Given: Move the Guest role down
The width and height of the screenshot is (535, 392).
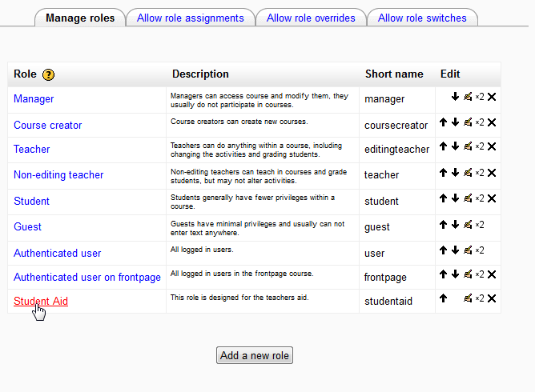Looking at the screenshot, I should click(x=455, y=225).
